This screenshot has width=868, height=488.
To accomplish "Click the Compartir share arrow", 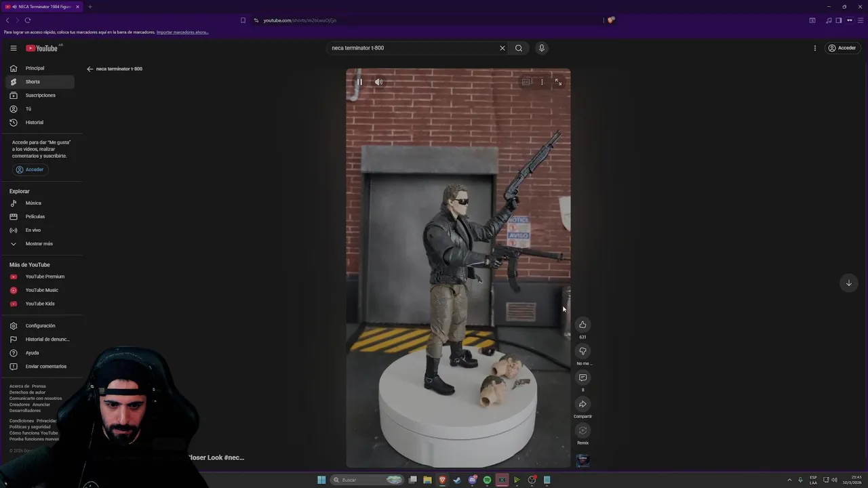I will point(583,404).
